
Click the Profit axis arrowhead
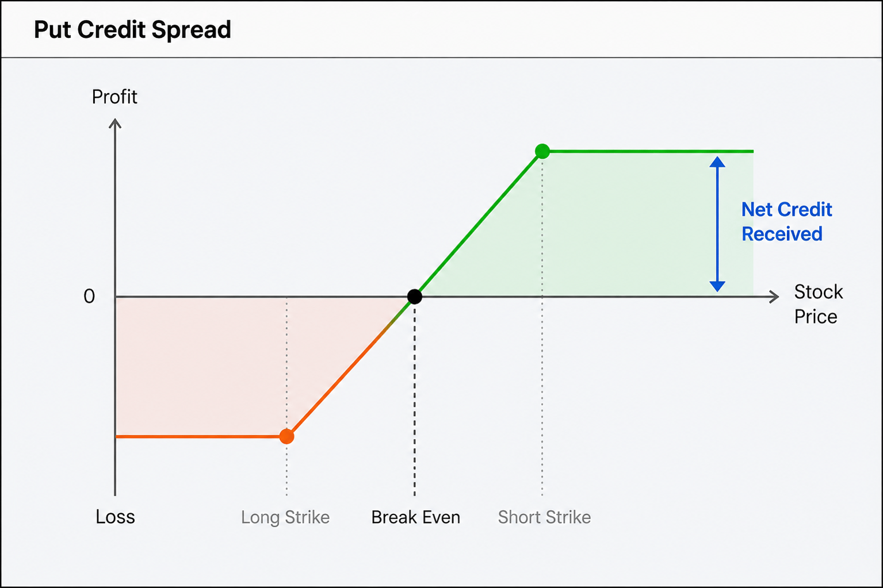[x=115, y=124]
